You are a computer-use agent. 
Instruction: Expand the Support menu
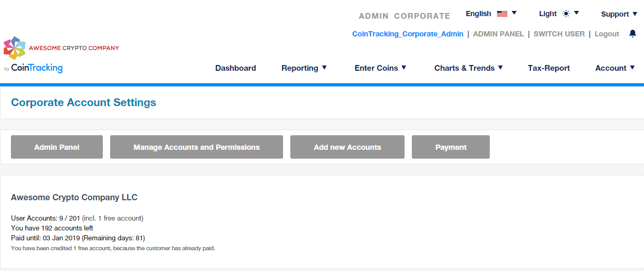[619, 14]
